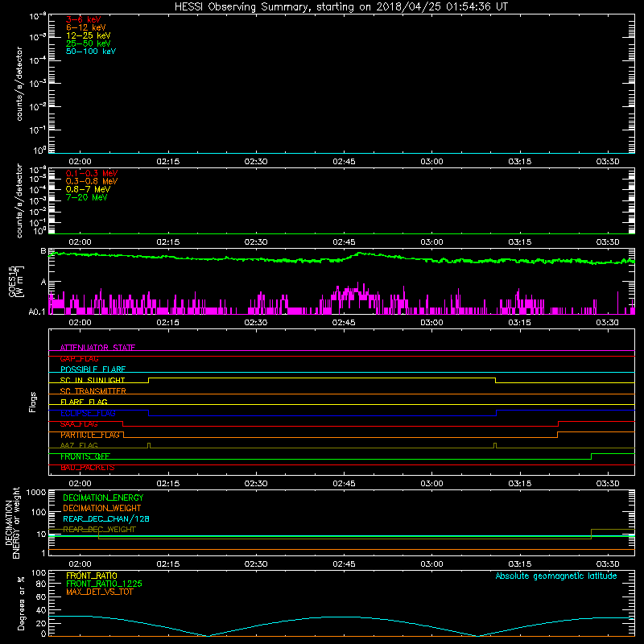The image size is (644, 644).
Task: Select the GAP_FLAG label
Action: coord(79,358)
